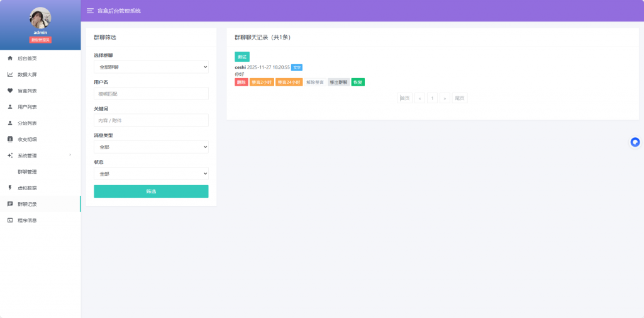The image size is (644, 318).
Task: Open the 消息类型 dropdown
Action: 151,147
